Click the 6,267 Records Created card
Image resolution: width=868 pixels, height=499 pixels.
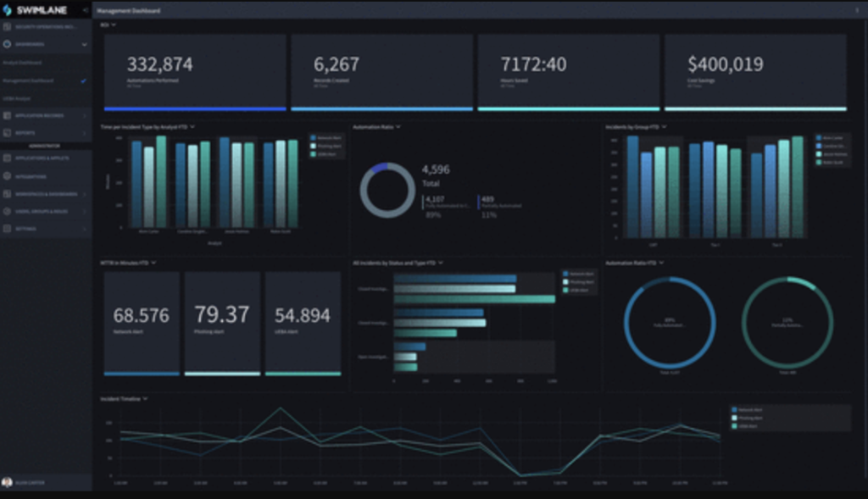click(382, 73)
